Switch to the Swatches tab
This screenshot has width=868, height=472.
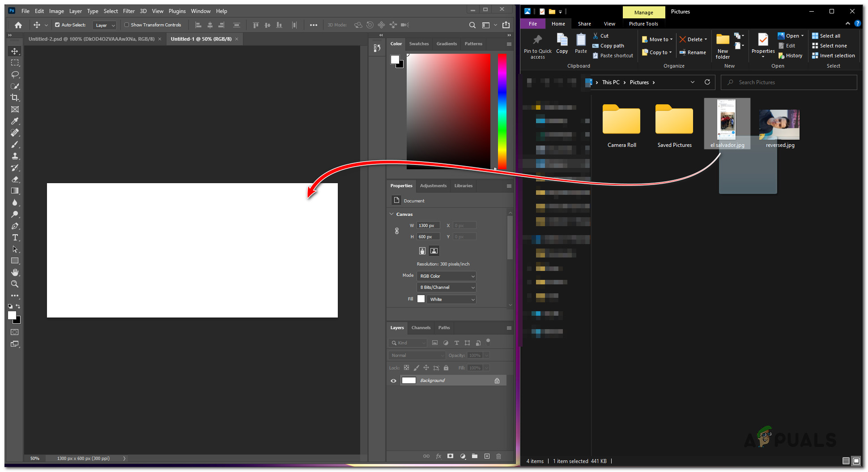click(419, 44)
